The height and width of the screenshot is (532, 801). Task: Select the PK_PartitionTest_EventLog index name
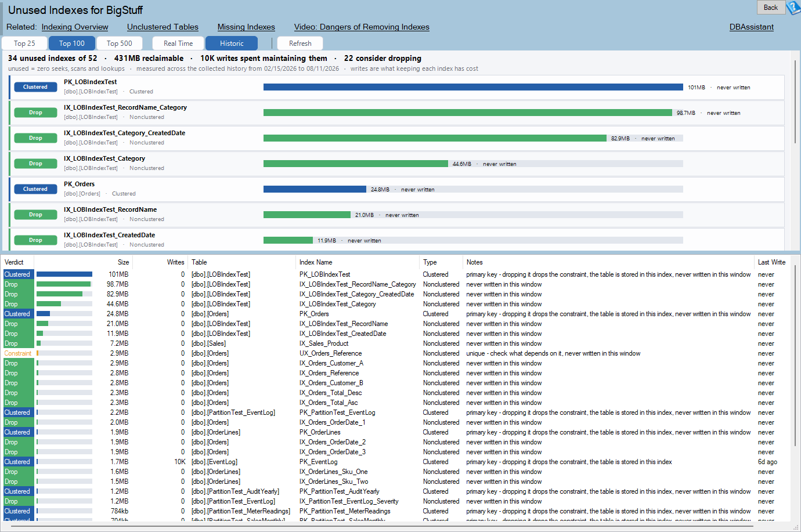click(337, 412)
